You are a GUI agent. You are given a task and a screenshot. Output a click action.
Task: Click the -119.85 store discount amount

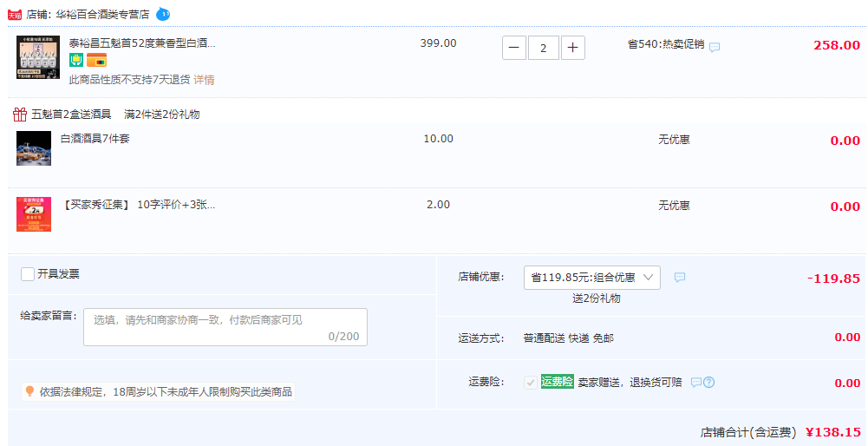(x=833, y=279)
